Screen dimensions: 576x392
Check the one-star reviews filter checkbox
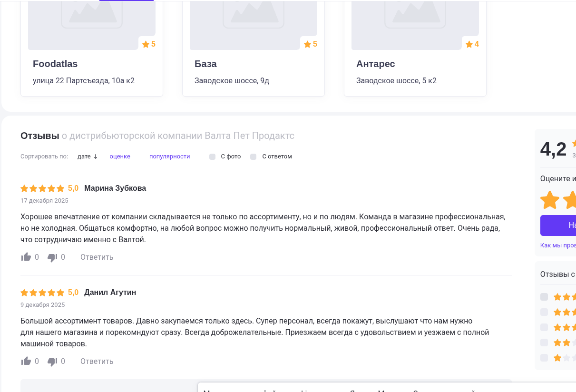544,358
